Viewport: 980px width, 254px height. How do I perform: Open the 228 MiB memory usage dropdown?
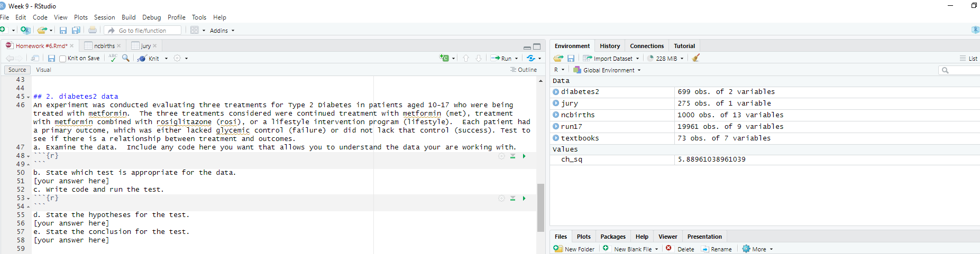[666, 58]
